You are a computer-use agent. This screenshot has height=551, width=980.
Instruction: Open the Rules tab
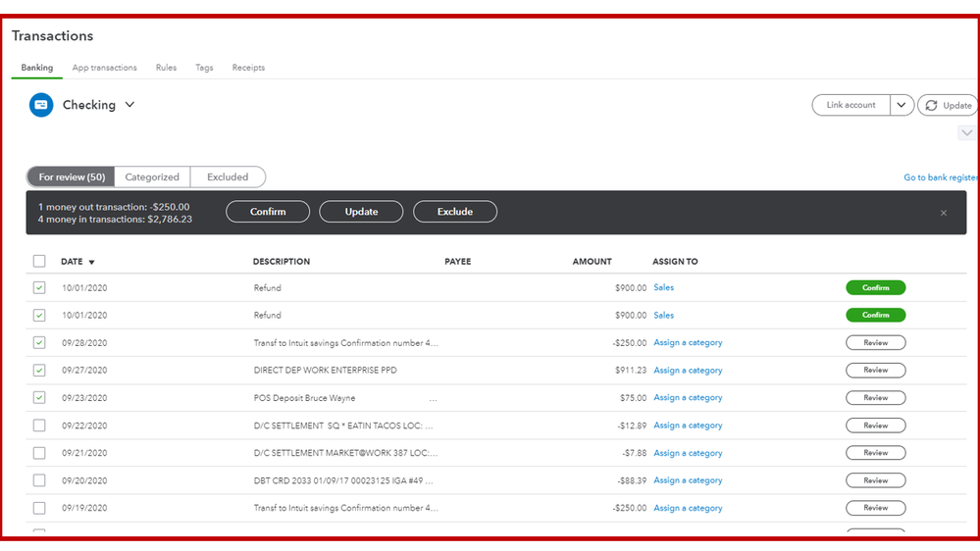pyautogui.click(x=166, y=68)
